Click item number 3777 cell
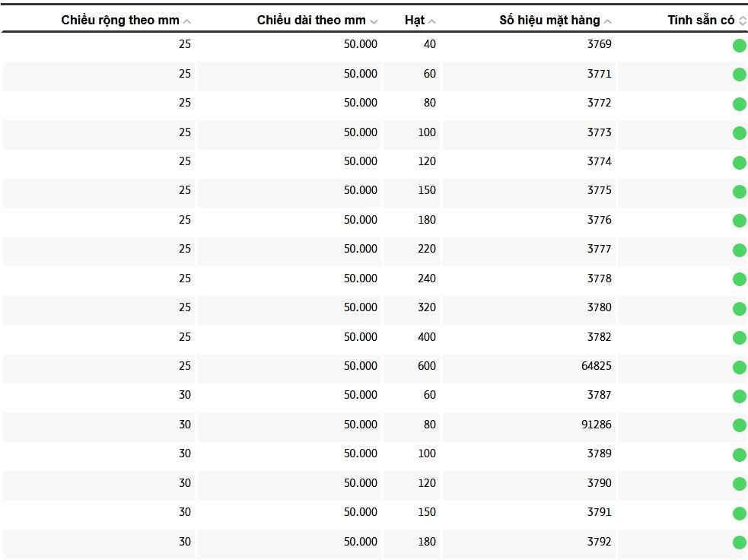The height and width of the screenshot is (560, 748). point(599,249)
